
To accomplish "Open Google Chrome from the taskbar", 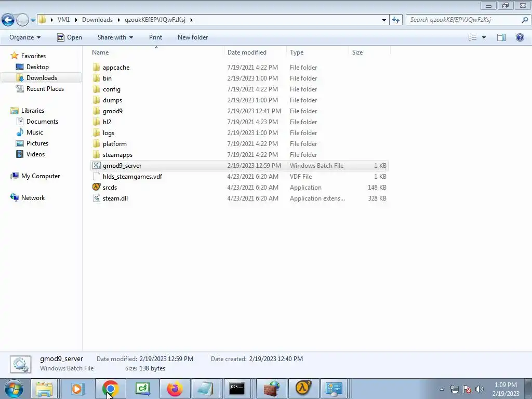I will (110, 389).
